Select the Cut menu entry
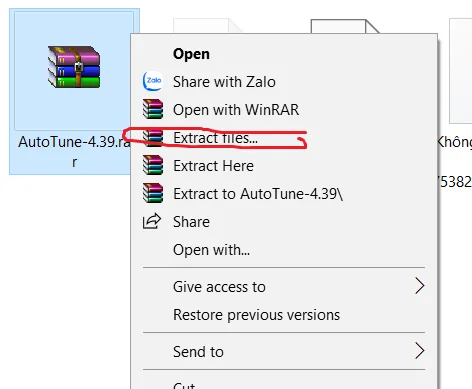 point(184,385)
